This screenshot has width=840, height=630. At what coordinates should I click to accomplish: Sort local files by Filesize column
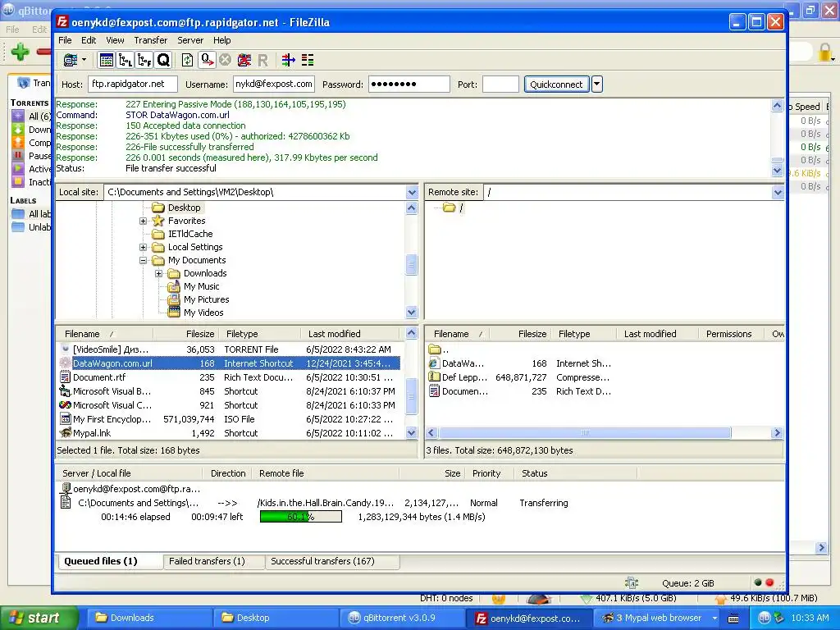point(200,334)
